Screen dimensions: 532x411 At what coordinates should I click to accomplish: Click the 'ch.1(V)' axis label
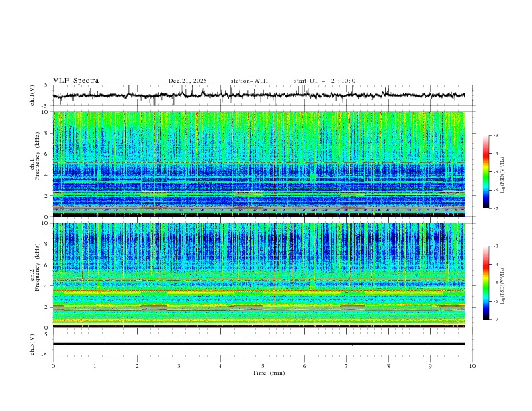(32, 95)
